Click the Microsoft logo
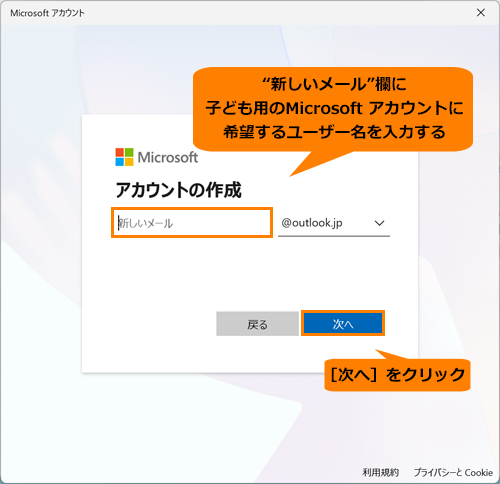The image size is (500, 484). point(157,157)
